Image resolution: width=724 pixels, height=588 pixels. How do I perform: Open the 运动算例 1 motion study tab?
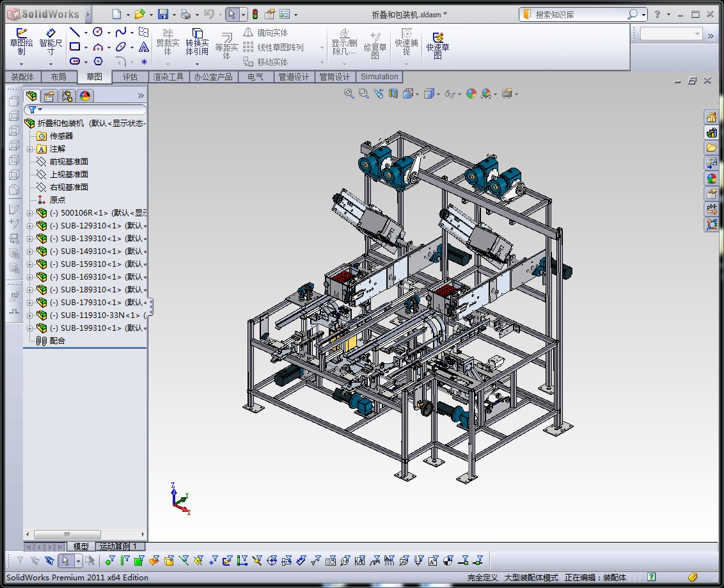pos(122,546)
